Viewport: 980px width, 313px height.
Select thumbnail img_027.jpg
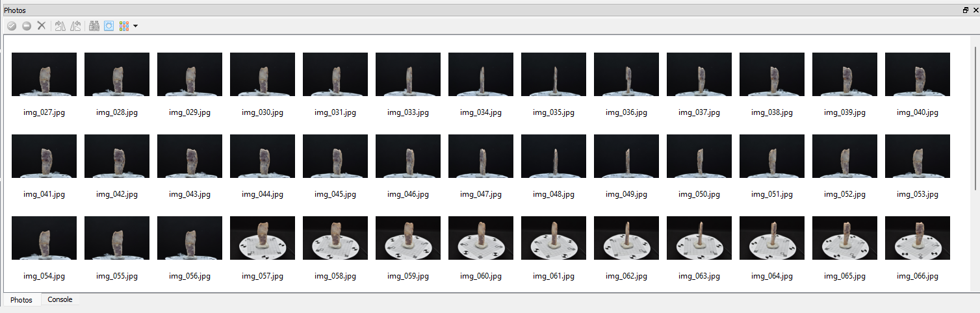click(x=44, y=75)
